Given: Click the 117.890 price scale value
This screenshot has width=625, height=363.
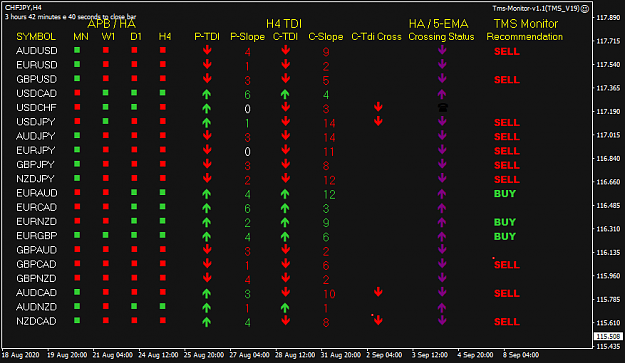Looking at the screenshot, I should point(608,18).
